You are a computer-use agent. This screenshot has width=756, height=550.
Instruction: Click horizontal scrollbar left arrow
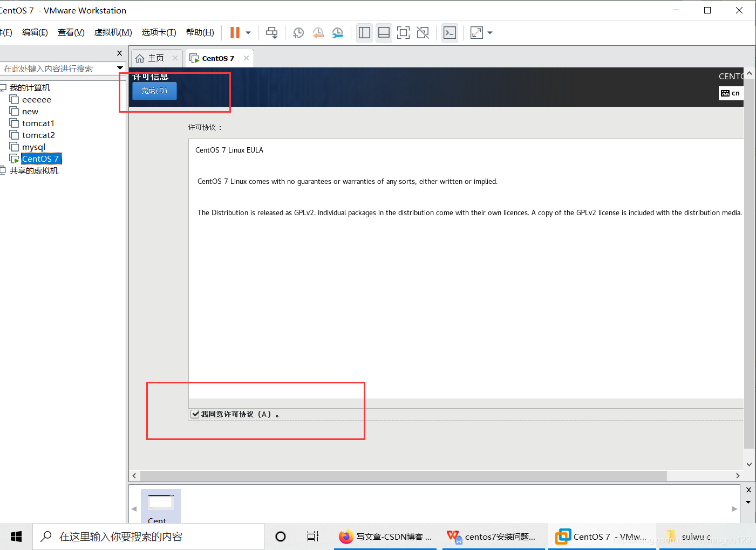point(134,476)
